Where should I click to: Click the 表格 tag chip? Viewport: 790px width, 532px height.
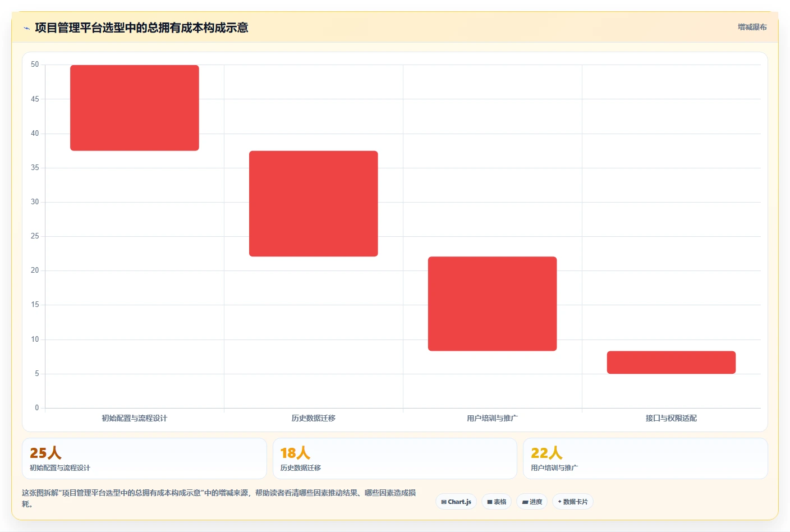pyautogui.click(x=497, y=502)
